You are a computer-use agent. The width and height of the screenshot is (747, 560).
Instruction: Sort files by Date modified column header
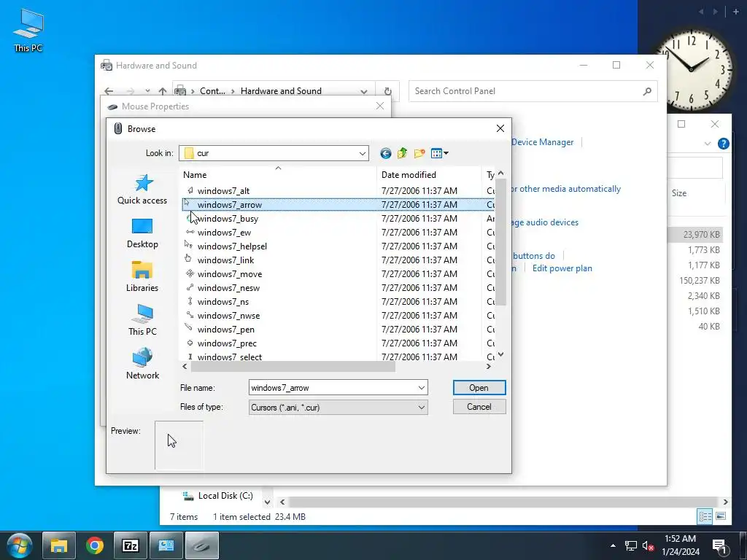click(x=429, y=175)
